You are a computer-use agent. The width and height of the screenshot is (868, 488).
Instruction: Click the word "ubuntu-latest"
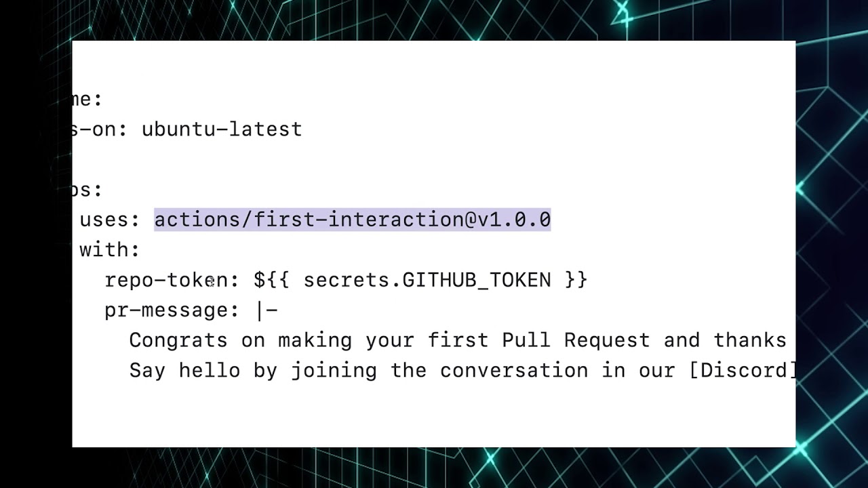point(222,129)
